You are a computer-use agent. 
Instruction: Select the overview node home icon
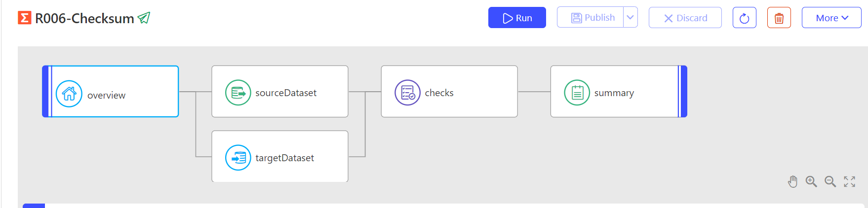(x=69, y=94)
